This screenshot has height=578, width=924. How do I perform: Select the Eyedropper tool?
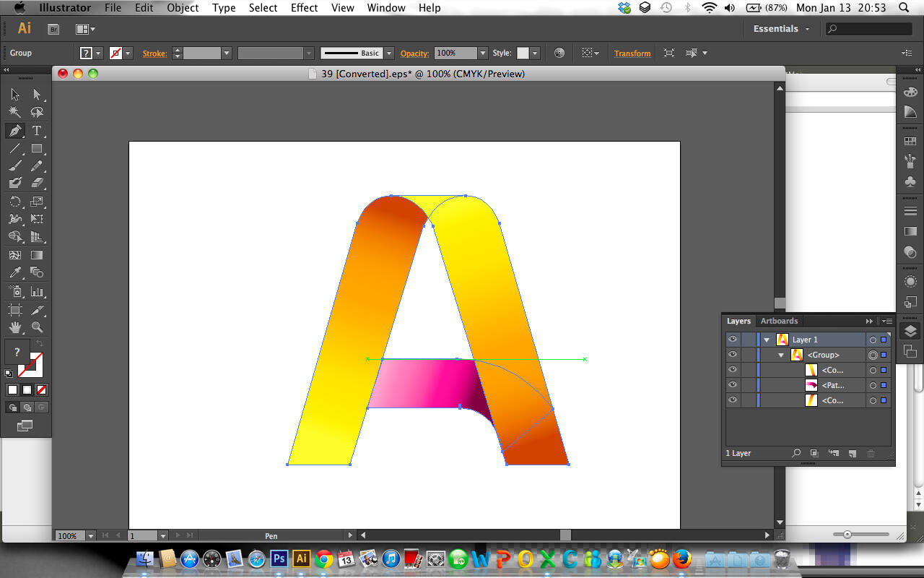click(x=15, y=272)
